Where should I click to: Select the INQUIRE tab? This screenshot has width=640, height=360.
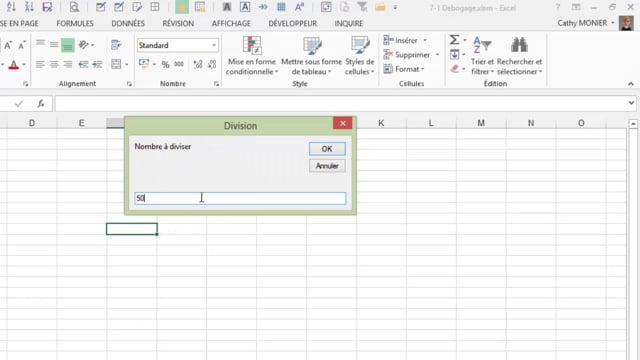(x=349, y=24)
